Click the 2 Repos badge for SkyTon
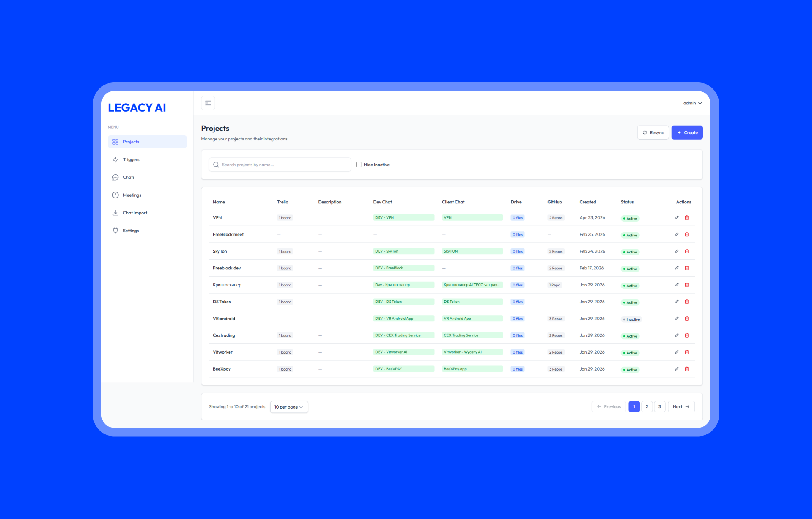This screenshot has height=519, width=812. click(x=556, y=252)
